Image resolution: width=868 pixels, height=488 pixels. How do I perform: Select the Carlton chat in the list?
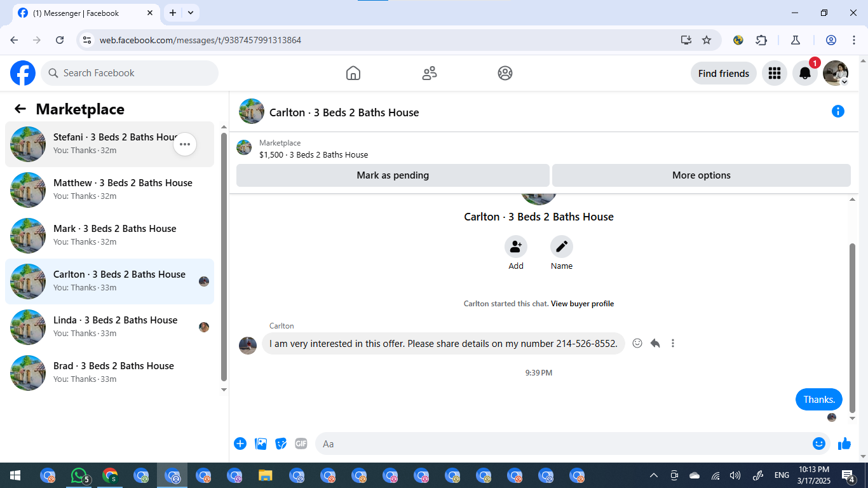(x=109, y=281)
